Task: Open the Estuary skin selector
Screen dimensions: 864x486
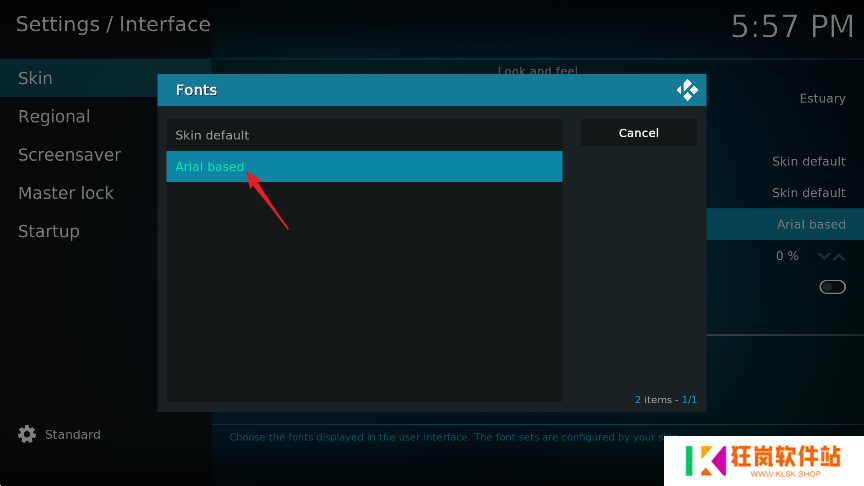Action: tap(822, 99)
